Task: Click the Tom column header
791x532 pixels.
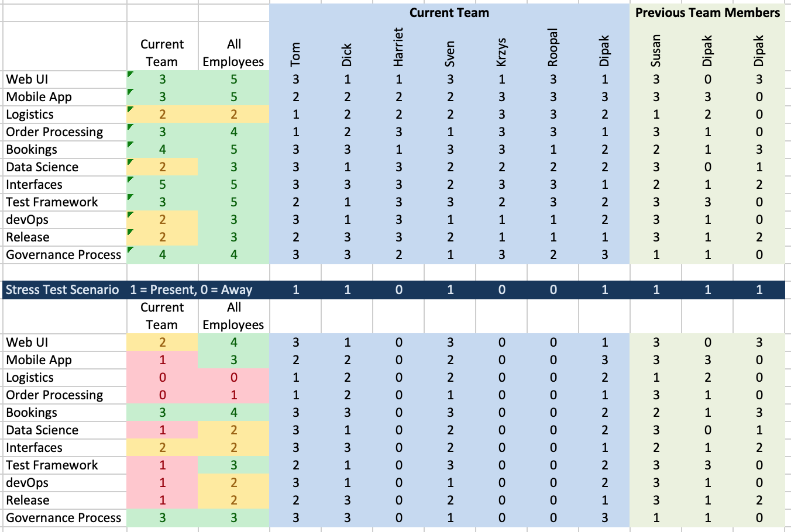Action: point(295,54)
